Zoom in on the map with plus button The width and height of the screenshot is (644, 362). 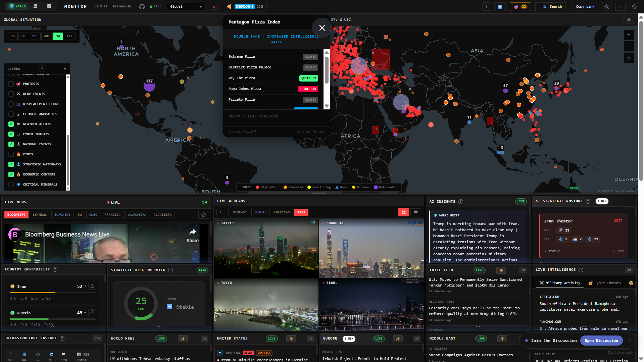(629, 35)
